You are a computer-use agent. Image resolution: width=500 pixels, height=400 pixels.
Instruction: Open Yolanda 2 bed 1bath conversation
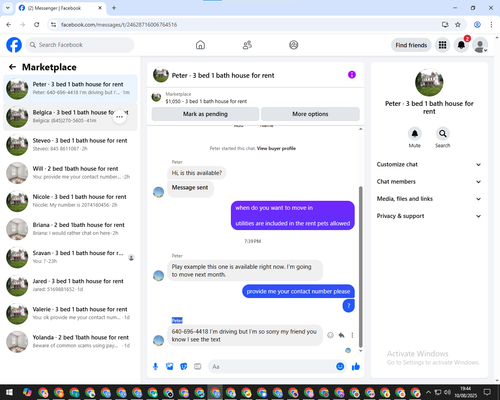pos(70,342)
